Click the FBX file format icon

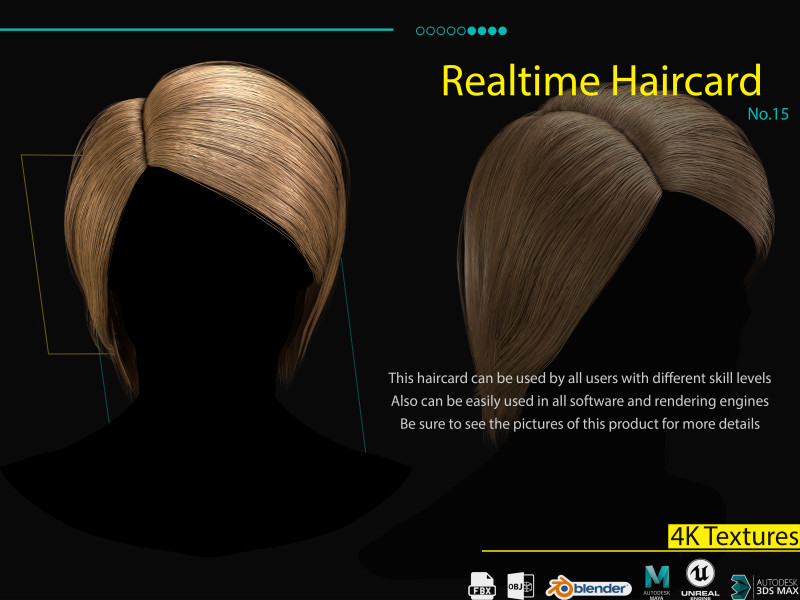(483, 584)
